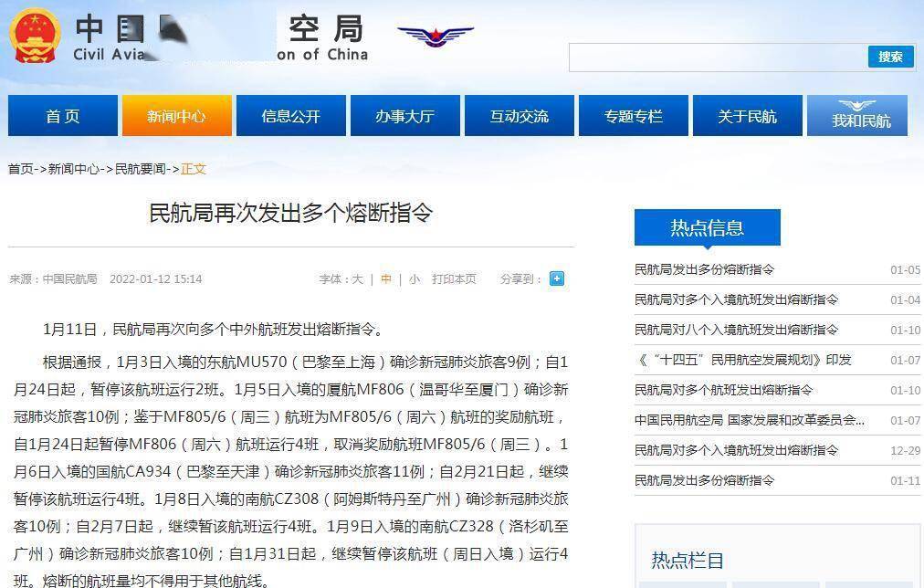Open 民航局对多个入境航班发出熔断指令 dated 12-29
The image size is (924, 588).
click(x=736, y=450)
